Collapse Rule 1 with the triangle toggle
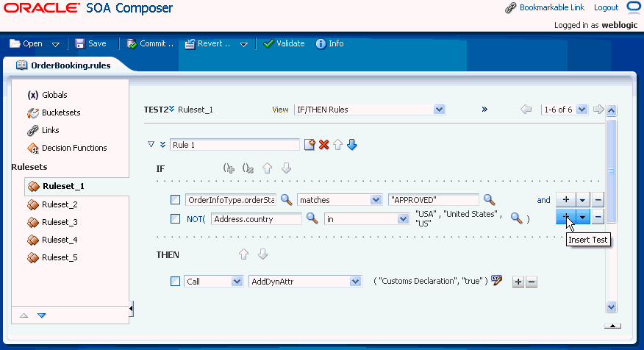This screenshot has width=644, height=350. tap(151, 145)
